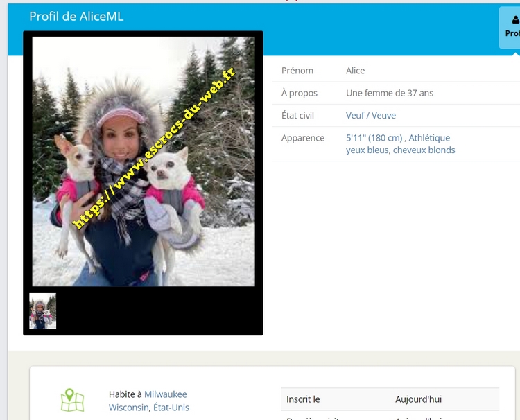The width and height of the screenshot is (520, 420).
Task: Open the main profile photo of Alice
Action: click(144, 161)
